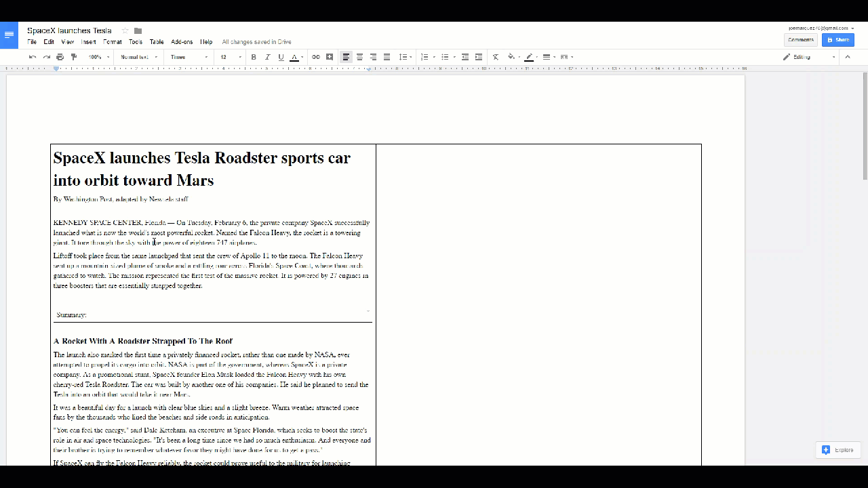This screenshot has height=488, width=868.
Task: Open the File menu
Action: (32, 42)
